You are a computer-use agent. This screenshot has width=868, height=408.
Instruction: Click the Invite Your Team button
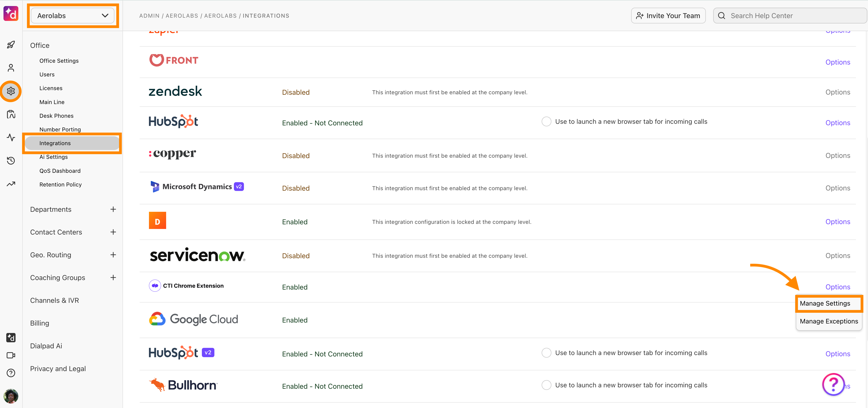pyautogui.click(x=668, y=16)
